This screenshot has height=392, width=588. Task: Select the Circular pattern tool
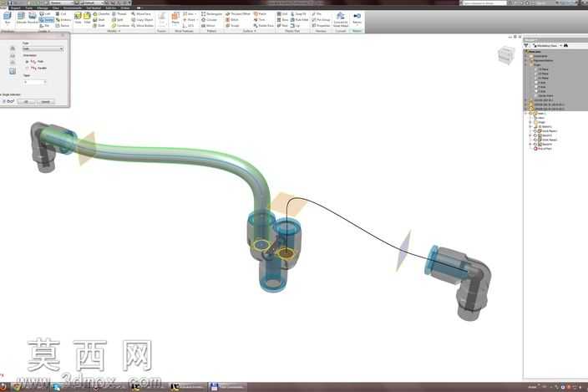(210, 20)
